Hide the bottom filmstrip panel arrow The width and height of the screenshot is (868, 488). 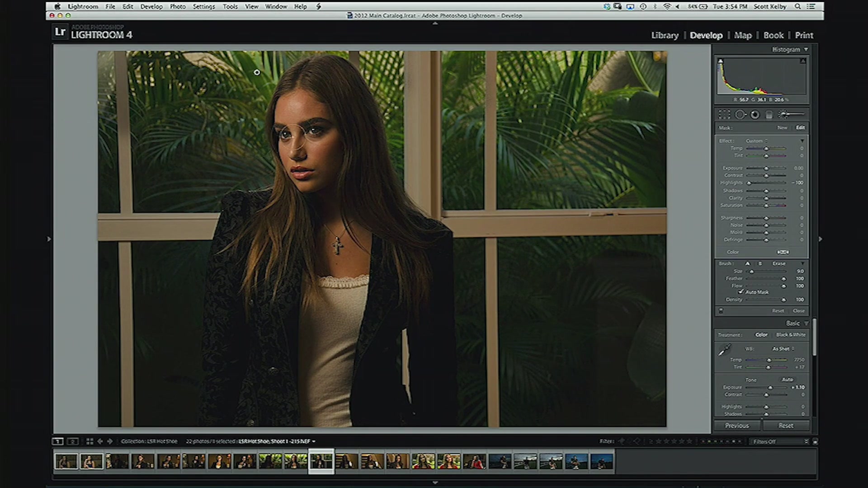[x=435, y=483]
